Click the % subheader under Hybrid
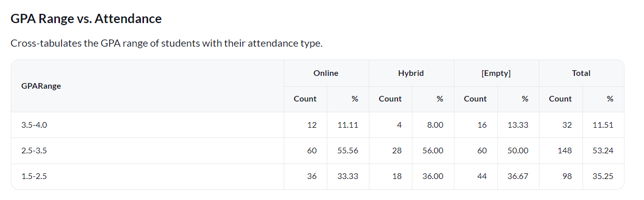Screen dimensions: 644x200 [440, 99]
